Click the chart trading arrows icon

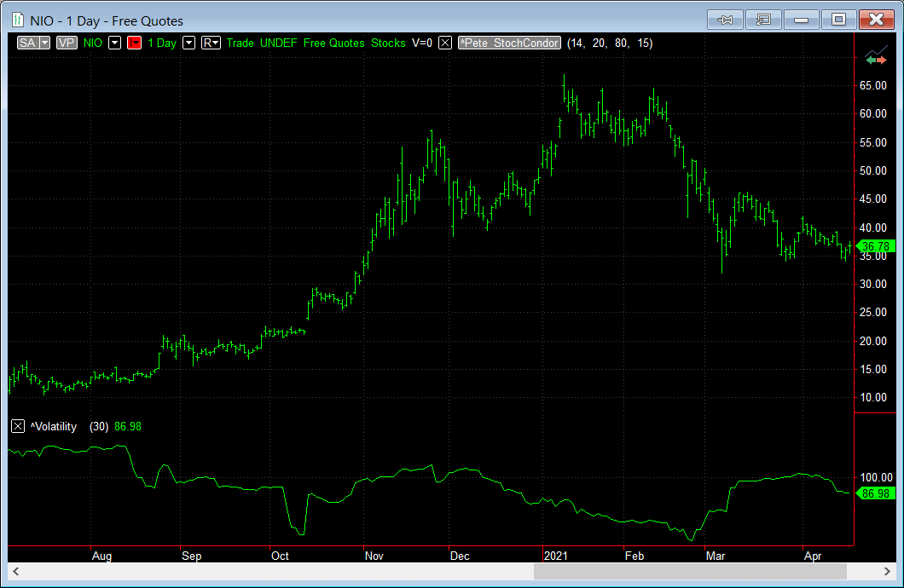click(x=876, y=56)
